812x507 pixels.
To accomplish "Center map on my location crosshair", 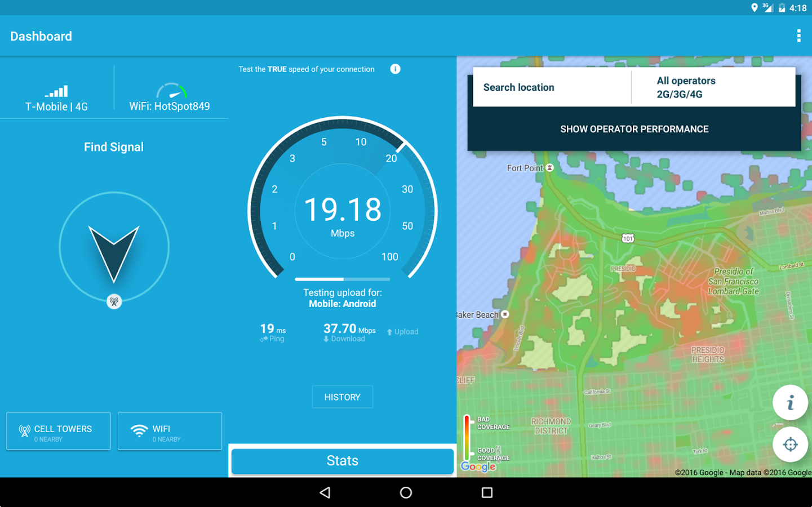I will pyautogui.click(x=790, y=444).
